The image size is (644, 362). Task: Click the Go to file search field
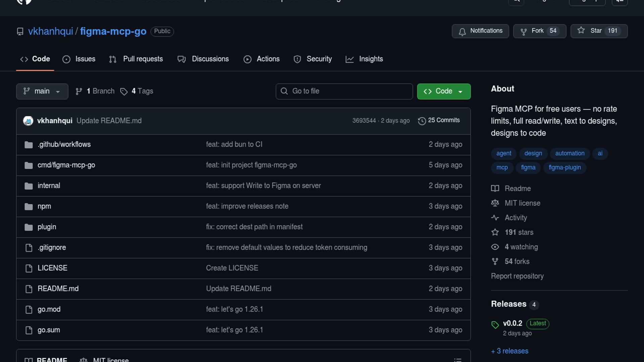pos(344,91)
